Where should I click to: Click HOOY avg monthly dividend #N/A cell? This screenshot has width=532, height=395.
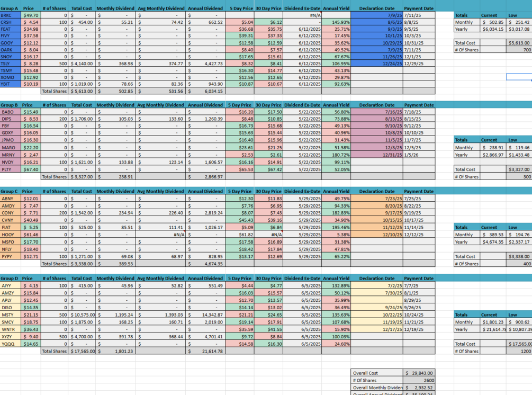tap(160, 235)
